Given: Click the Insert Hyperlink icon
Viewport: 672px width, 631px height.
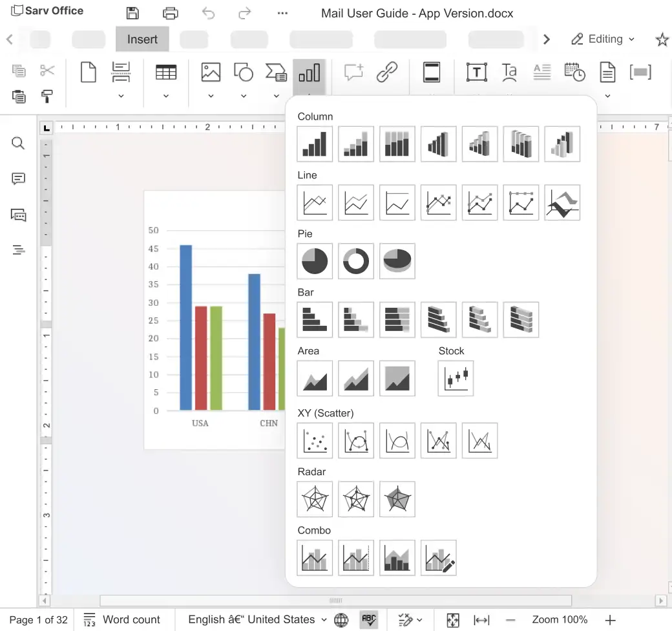Looking at the screenshot, I should [x=386, y=72].
